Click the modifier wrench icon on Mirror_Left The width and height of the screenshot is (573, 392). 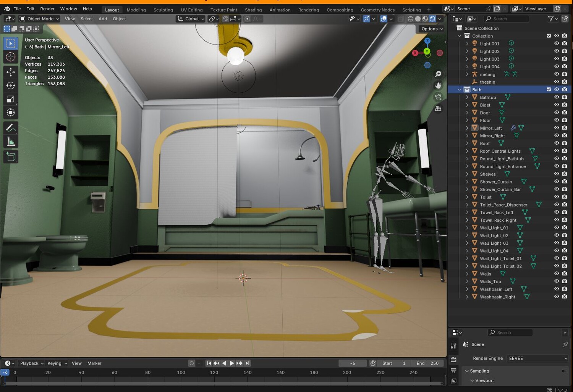tap(513, 128)
